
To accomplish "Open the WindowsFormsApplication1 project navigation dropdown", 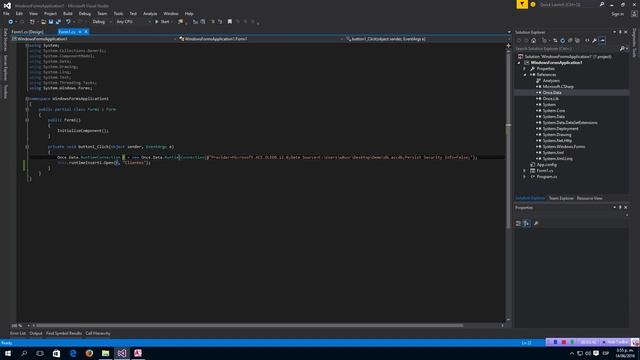I will coord(94,39).
